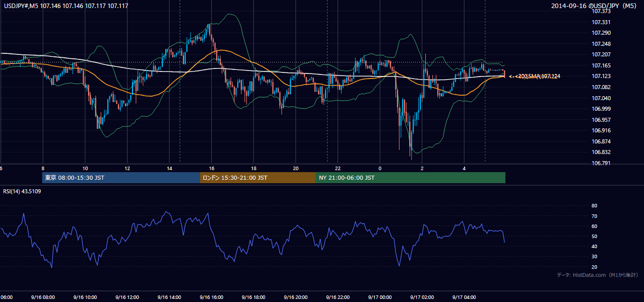Click hour label 14 below the price chart
Screen dimensions: 644x302
(169, 169)
